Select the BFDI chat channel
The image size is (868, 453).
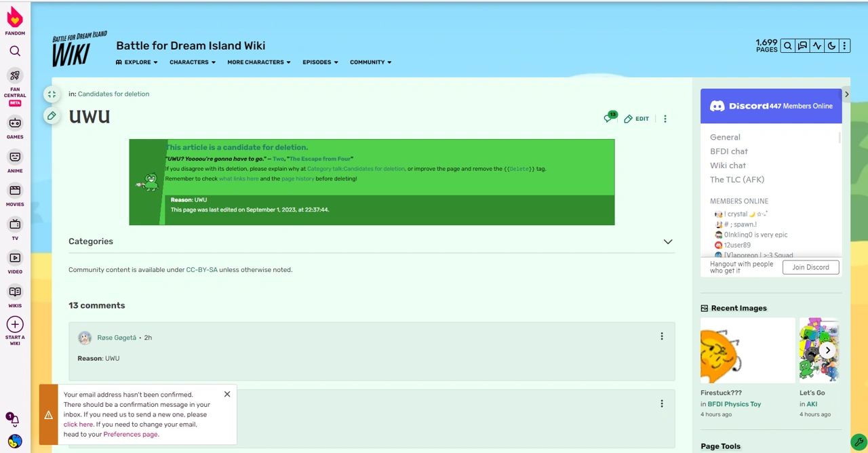(x=729, y=151)
